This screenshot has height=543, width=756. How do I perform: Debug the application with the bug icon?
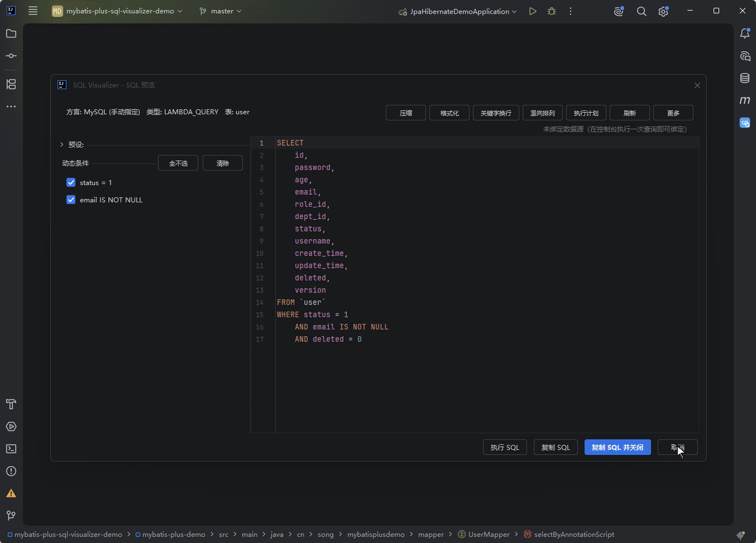tap(552, 11)
